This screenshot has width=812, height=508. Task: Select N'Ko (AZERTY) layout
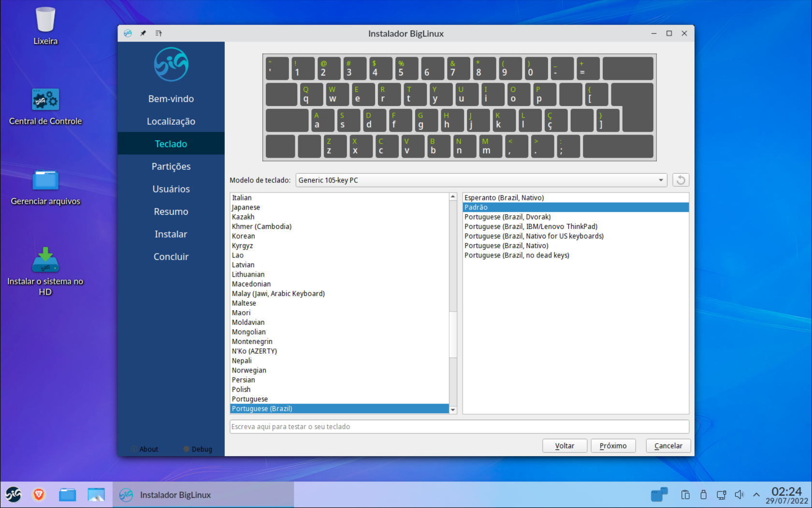coord(339,351)
